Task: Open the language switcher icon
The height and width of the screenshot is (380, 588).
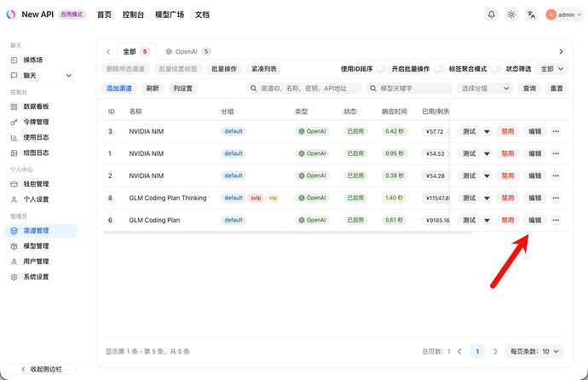Action: tap(531, 14)
